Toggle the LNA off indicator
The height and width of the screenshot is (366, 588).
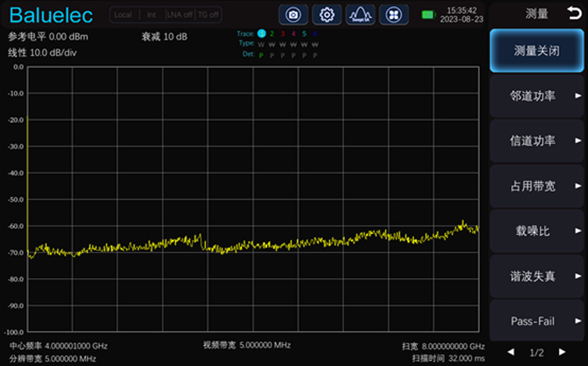[180, 15]
